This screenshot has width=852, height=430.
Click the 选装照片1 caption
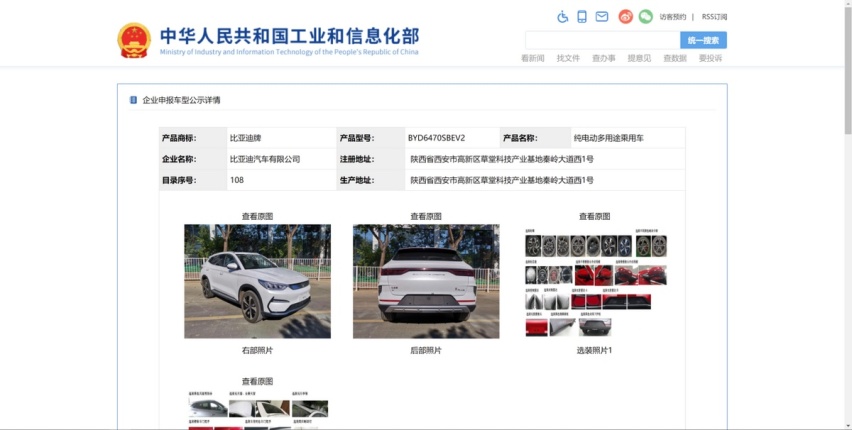(x=594, y=351)
